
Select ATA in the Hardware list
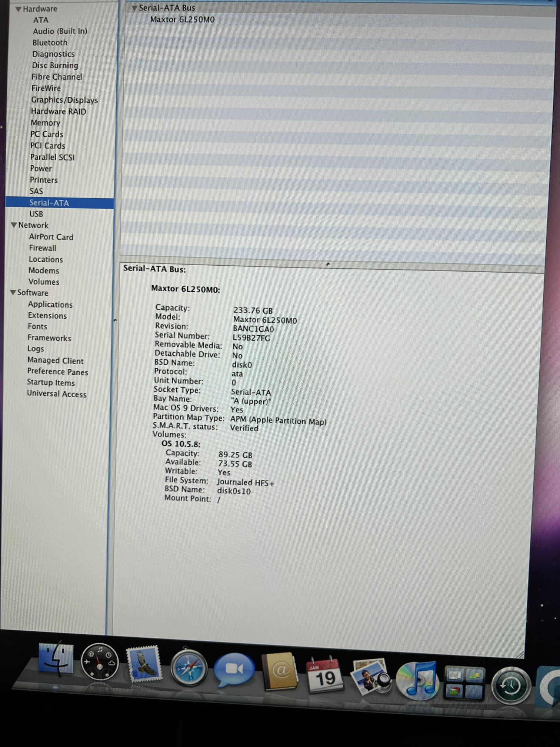pos(41,20)
